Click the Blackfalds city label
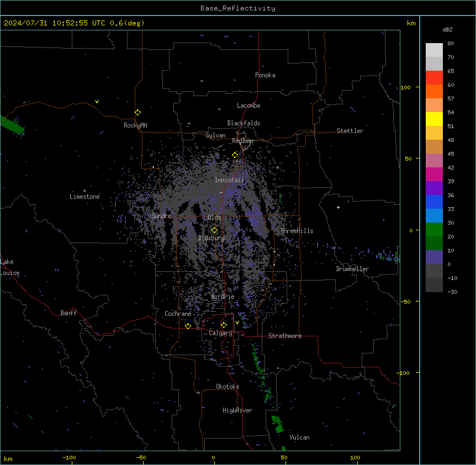The image size is (476, 465). pos(244,123)
